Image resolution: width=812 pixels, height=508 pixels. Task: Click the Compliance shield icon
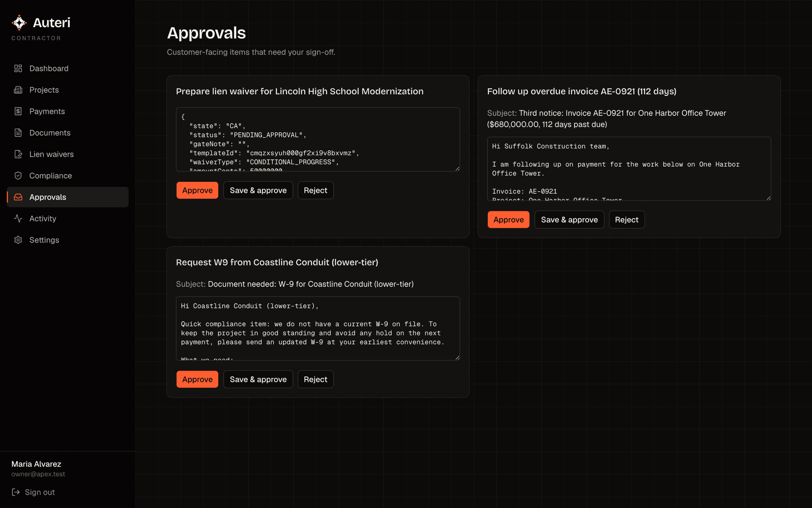pos(18,176)
